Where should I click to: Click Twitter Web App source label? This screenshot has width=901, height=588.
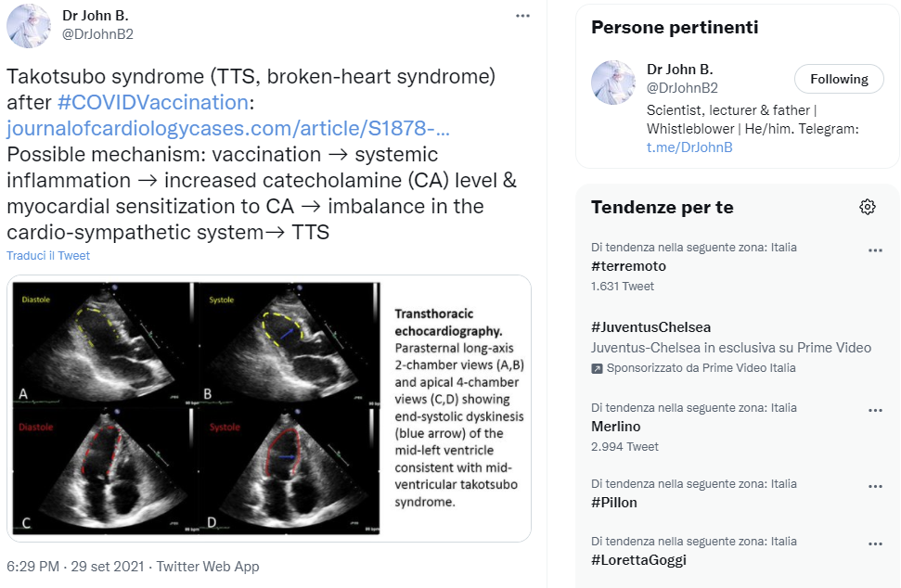pyautogui.click(x=208, y=566)
